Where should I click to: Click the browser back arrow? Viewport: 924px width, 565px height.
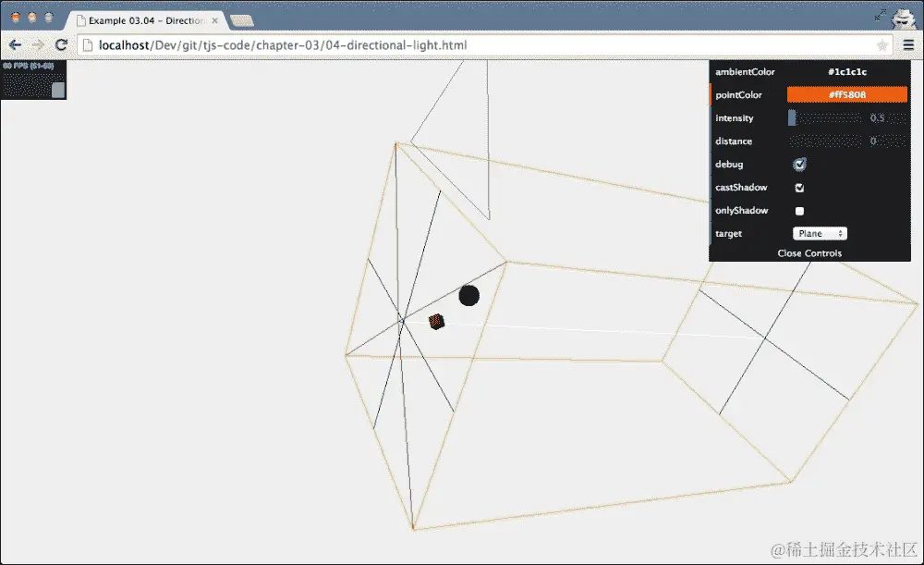click(x=16, y=44)
